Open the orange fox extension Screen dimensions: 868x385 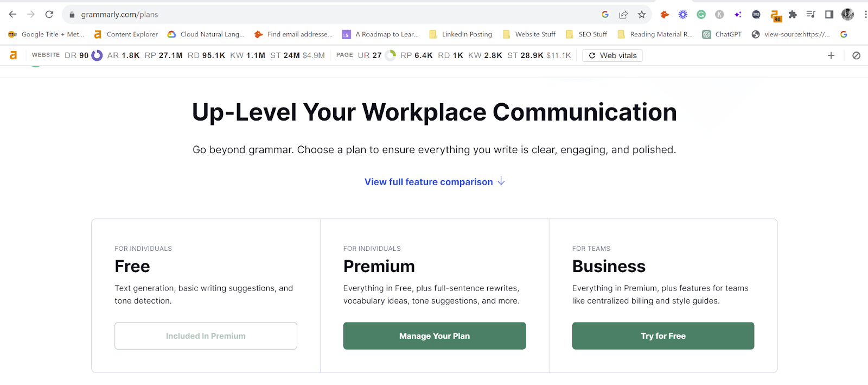(665, 15)
